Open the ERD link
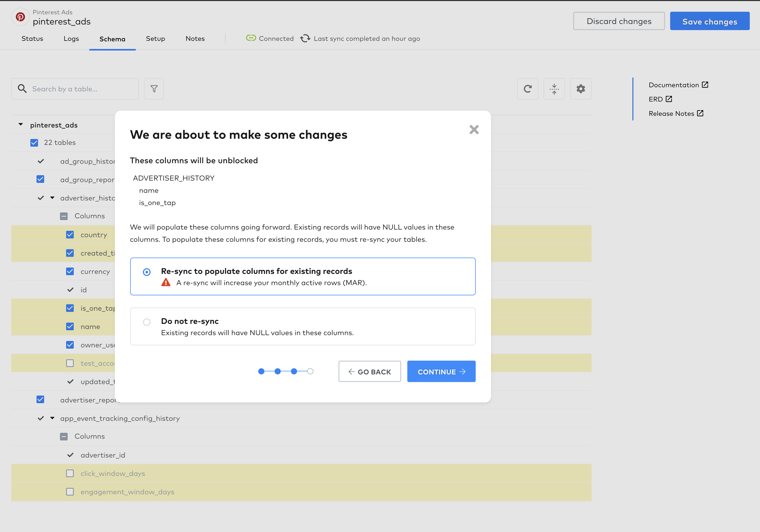The height and width of the screenshot is (532, 760). 655,99
